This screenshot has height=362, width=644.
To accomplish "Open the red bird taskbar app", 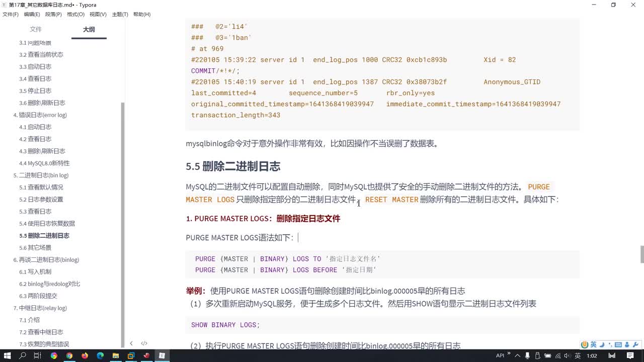I will coord(146,355).
